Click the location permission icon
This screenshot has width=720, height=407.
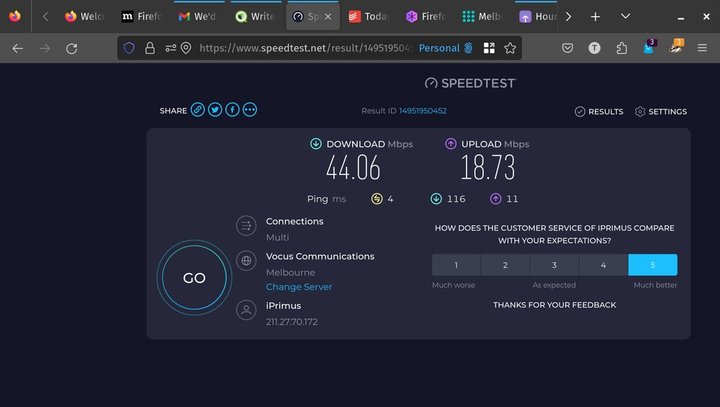(186, 48)
